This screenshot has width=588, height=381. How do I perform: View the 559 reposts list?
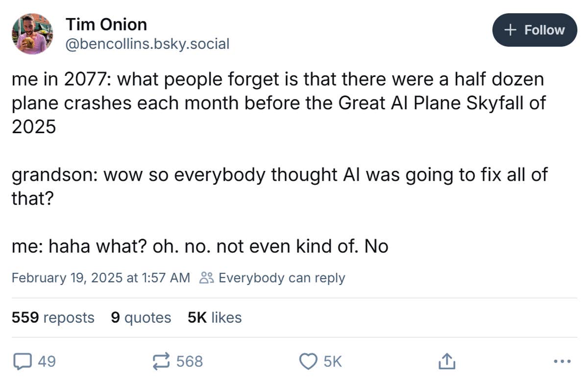53,318
